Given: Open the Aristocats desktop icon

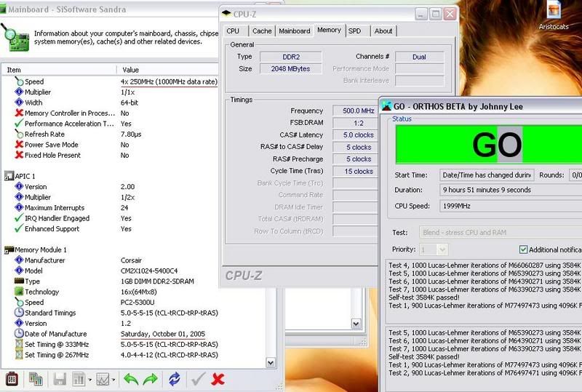Looking at the screenshot, I should click(554, 15).
